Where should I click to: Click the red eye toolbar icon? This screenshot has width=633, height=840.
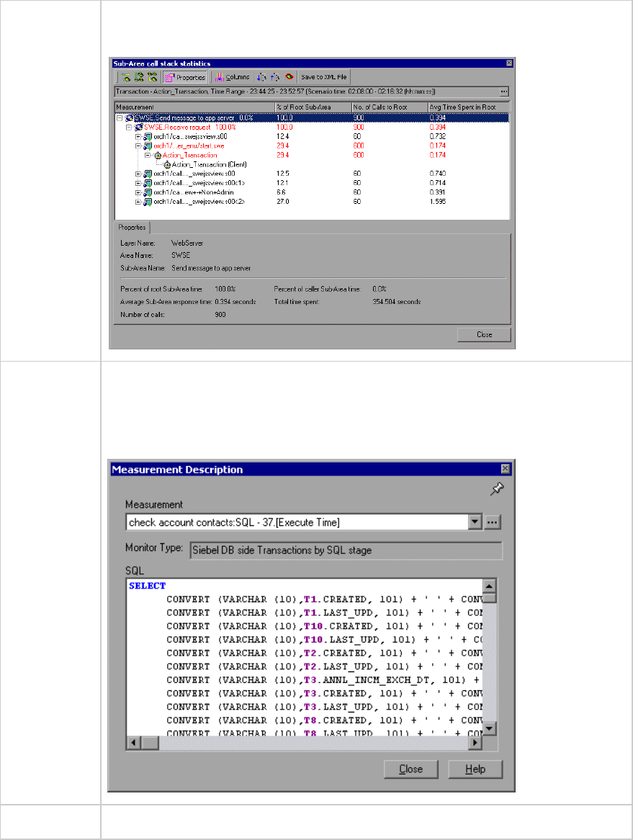(x=289, y=77)
